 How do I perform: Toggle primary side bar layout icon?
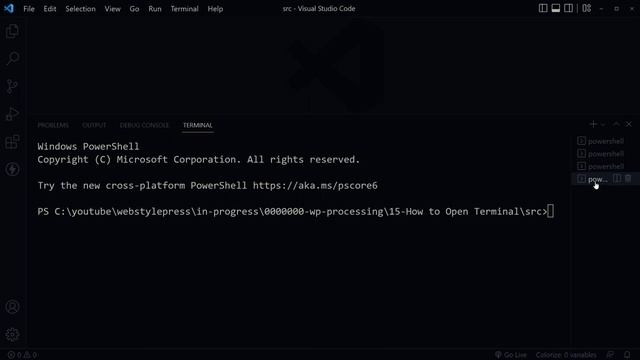tap(543, 8)
